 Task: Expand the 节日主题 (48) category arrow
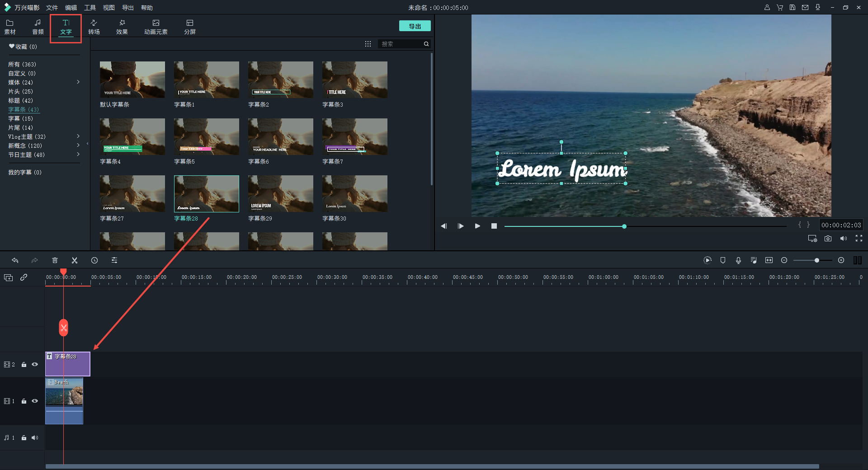[x=78, y=154]
